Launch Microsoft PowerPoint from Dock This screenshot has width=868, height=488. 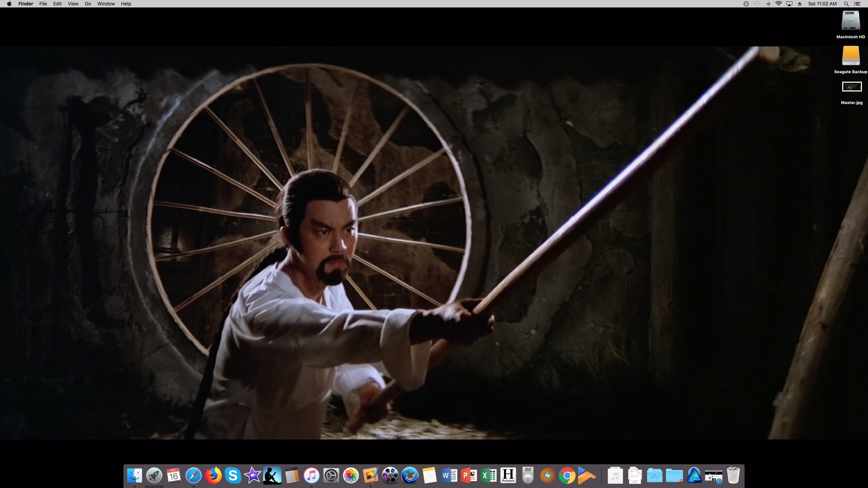tap(469, 475)
